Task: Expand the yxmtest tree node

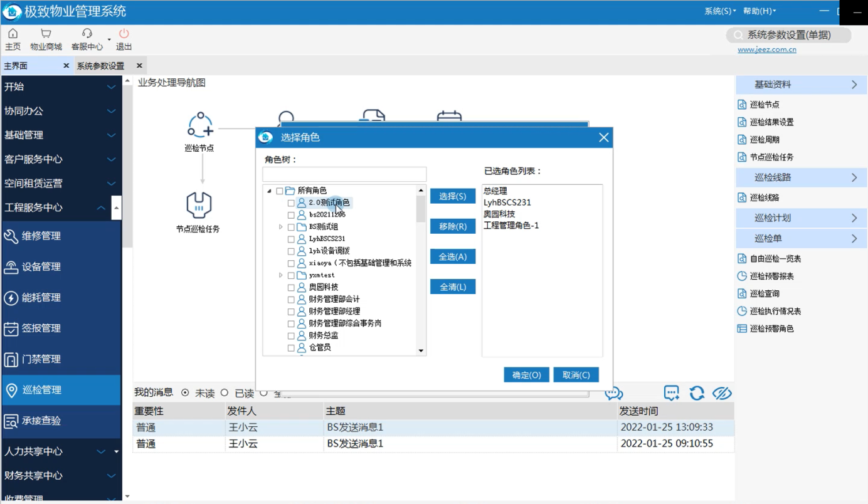Action: [x=280, y=275]
